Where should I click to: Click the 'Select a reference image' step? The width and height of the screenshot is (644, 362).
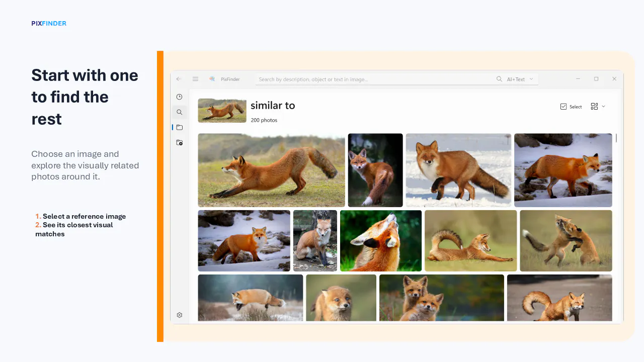(84, 216)
